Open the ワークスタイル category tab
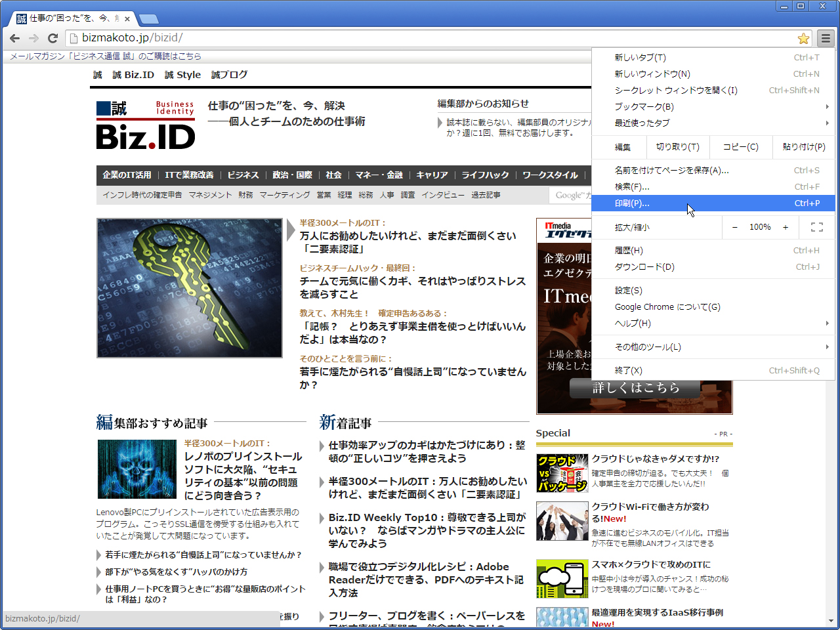The image size is (840, 630). (x=550, y=175)
